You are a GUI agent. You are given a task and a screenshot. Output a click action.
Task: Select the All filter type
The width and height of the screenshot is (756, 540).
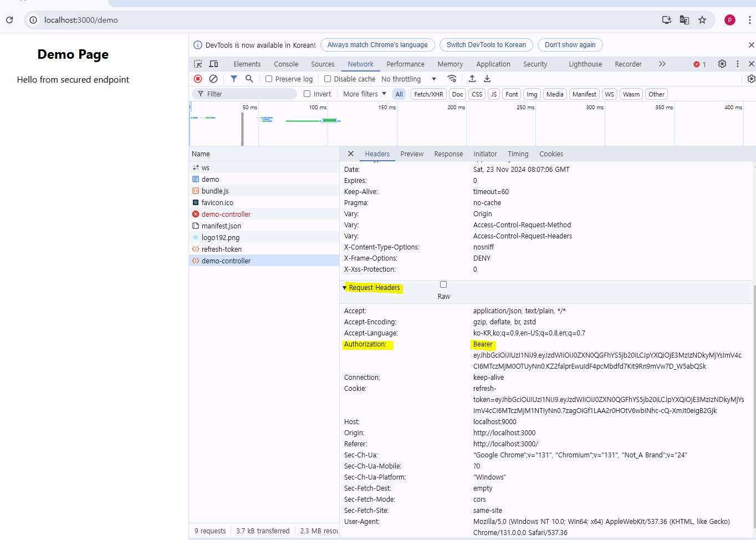pos(399,94)
